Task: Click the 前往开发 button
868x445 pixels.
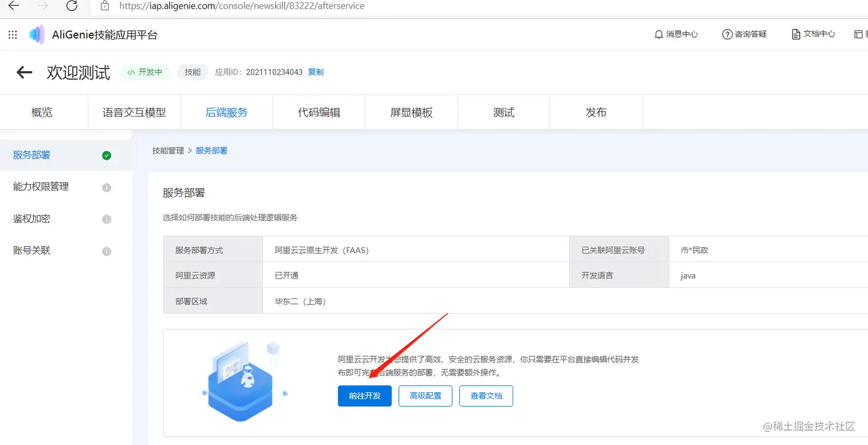Action: tap(365, 396)
